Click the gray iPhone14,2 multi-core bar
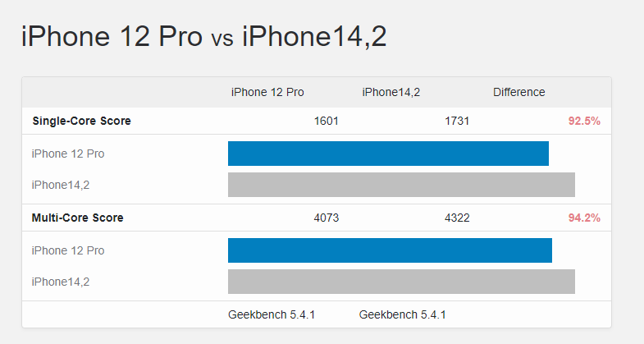Image resolution: width=644 pixels, height=344 pixels. point(401,282)
